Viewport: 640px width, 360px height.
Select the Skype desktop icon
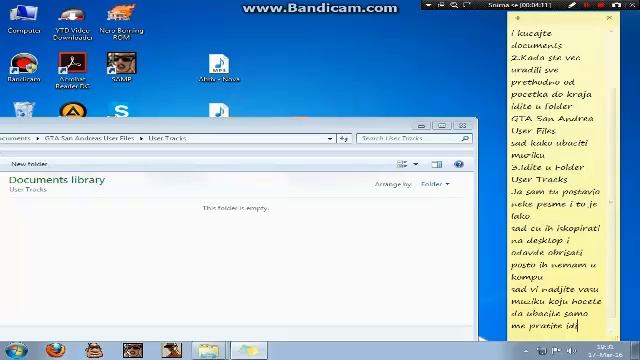click(x=121, y=110)
